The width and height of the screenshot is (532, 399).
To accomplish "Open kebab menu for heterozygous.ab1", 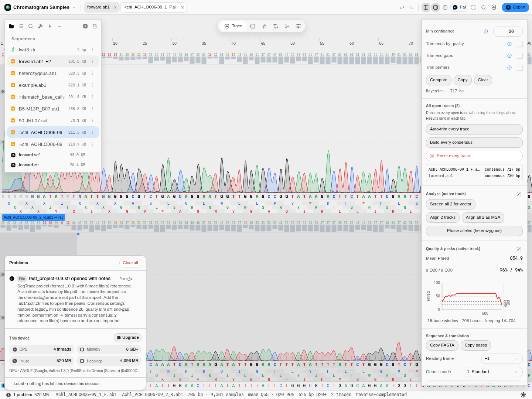I will click(93, 73).
